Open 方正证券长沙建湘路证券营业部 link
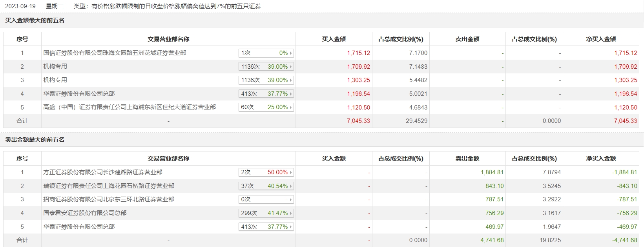Screen dimensions: 644x250 103,172
